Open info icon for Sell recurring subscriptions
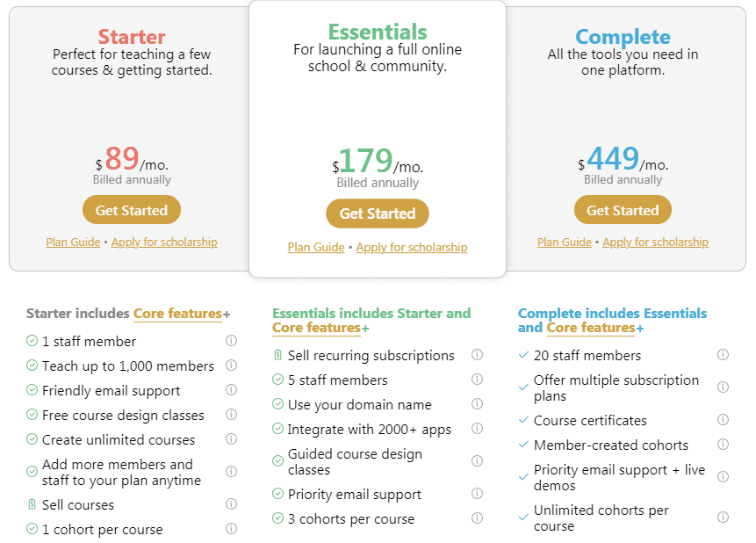Viewport: 756px width, 543px height. 478,355
